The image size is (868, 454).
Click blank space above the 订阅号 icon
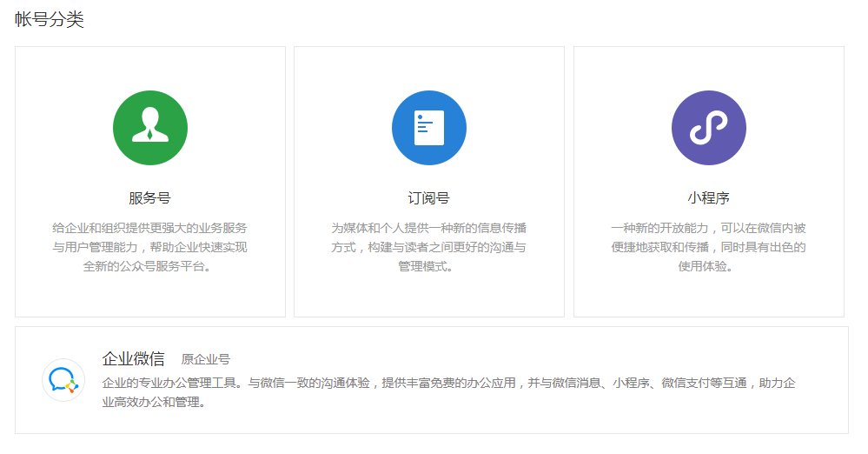coord(429,68)
